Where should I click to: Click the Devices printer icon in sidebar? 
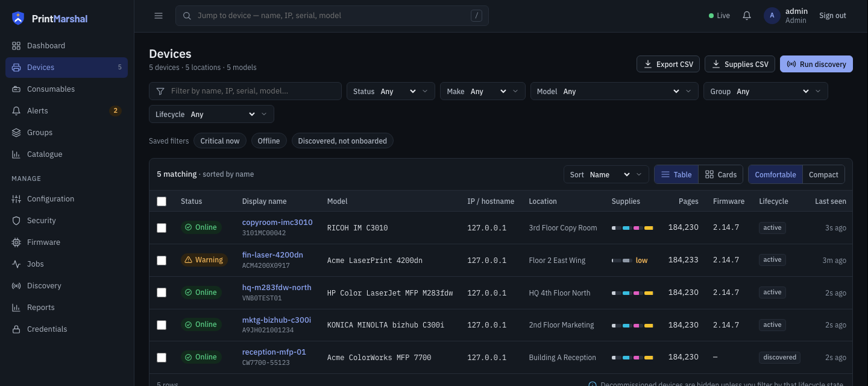point(16,68)
